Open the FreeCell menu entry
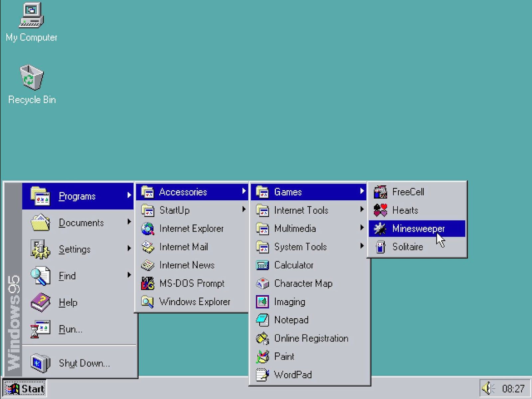This screenshot has width=532, height=399. point(417,192)
